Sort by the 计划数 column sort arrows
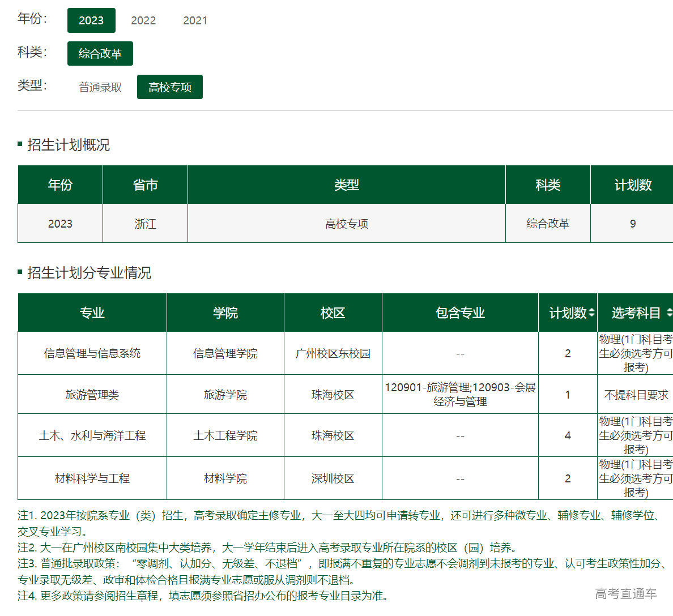 click(591, 313)
